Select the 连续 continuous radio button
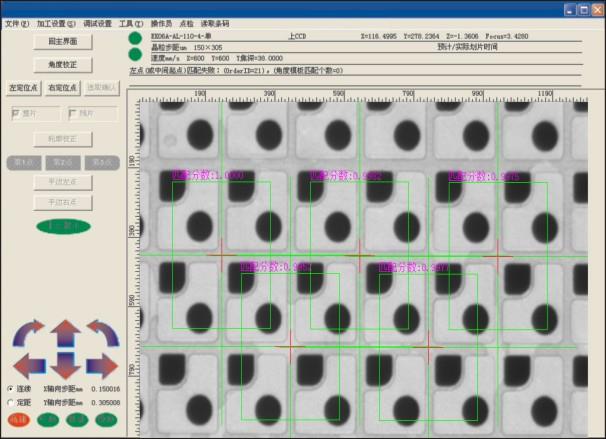The height and width of the screenshot is (439, 606). click(11, 388)
